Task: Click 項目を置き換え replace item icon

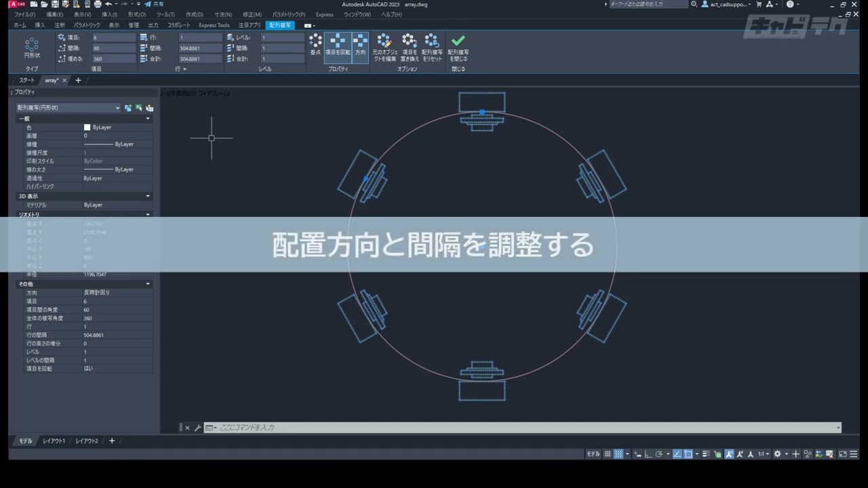Action: (409, 47)
